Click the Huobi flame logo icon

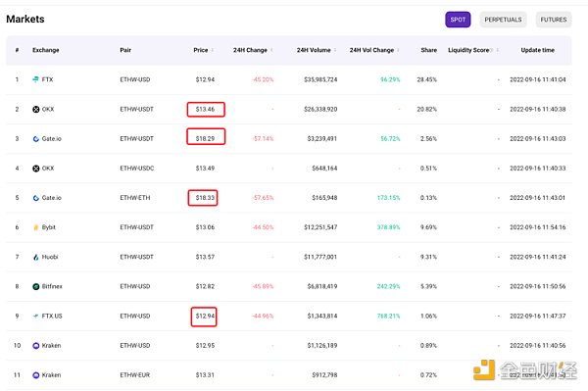36,257
